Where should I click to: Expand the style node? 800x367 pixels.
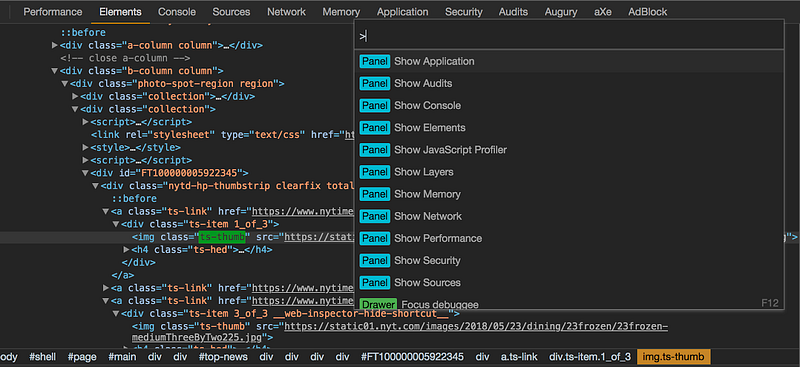(x=85, y=148)
